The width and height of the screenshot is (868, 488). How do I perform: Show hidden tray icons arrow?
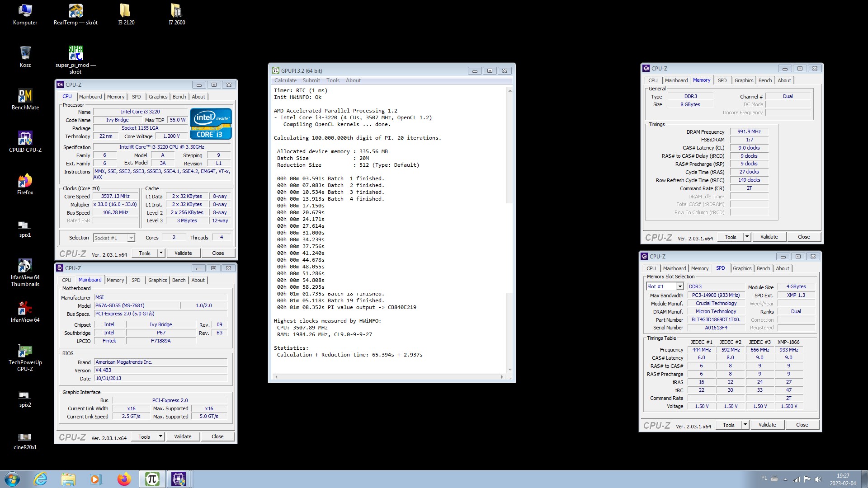[785, 479]
